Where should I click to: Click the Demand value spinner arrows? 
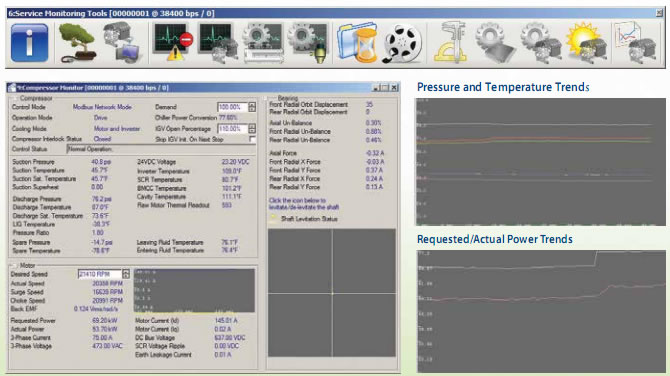pos(252,107)
